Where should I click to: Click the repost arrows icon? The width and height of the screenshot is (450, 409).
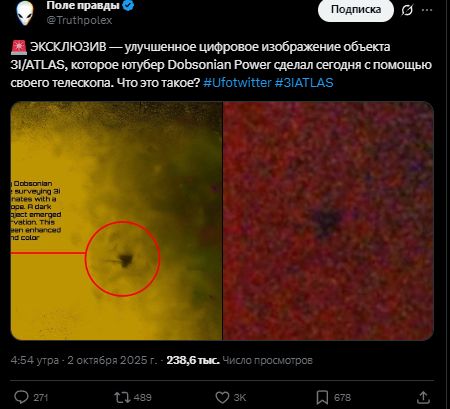click(122, 397)
